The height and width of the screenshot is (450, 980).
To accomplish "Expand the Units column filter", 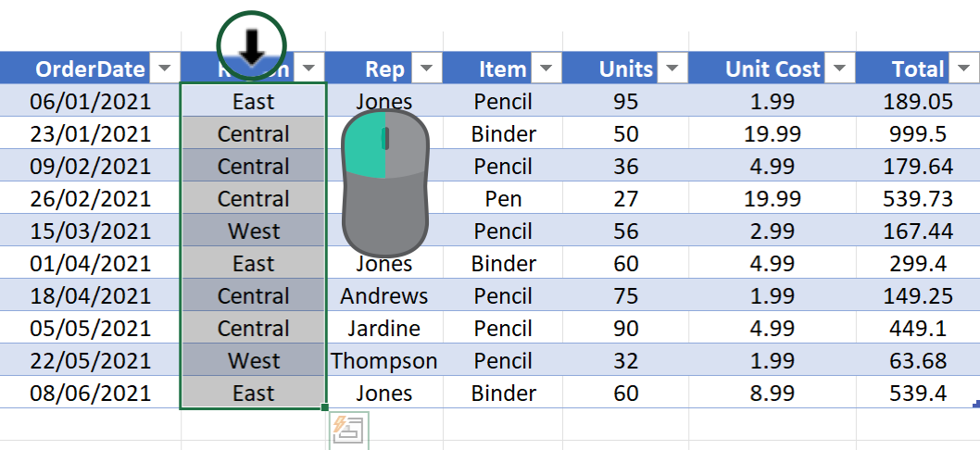I will (672, 69).
